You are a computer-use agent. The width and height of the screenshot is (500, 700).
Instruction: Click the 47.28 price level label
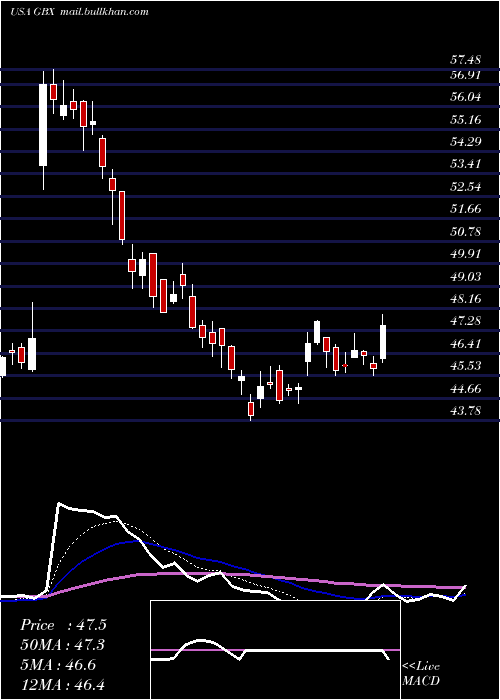pyautogui.click(x=465, y=321)
